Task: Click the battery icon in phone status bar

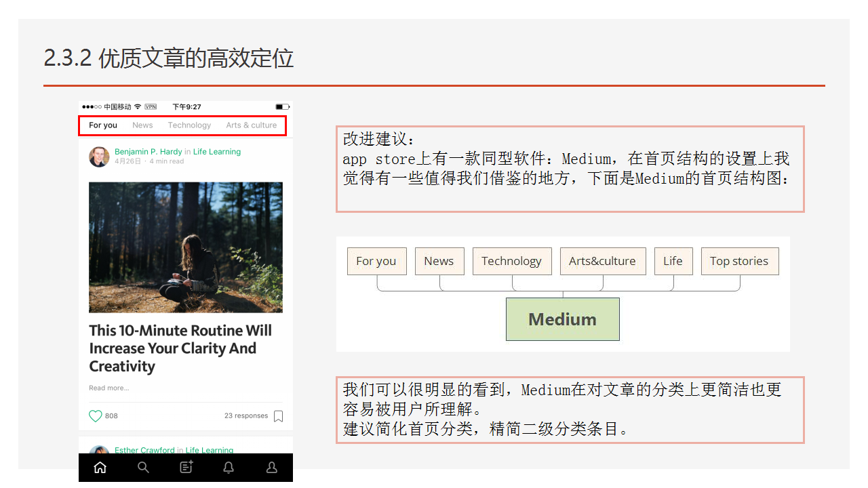Action: click(x=283, y=107)
